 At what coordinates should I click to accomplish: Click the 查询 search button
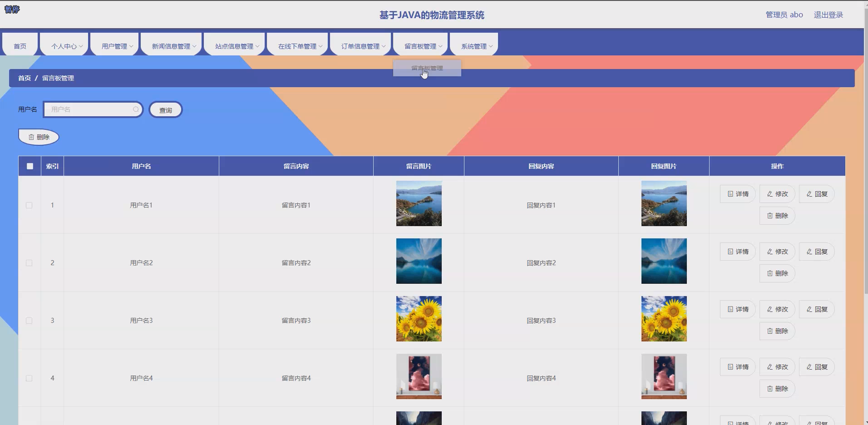pyautogui.click(x=166, y=110)
